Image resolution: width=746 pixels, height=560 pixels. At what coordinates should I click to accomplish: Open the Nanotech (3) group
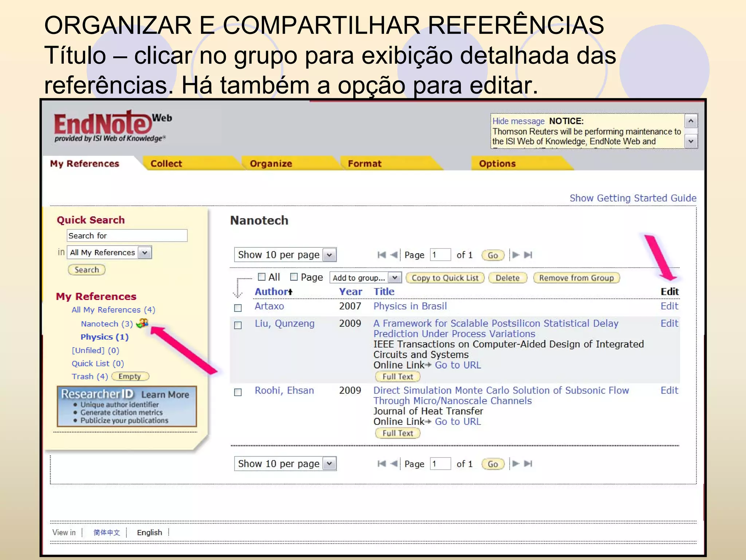click(x=107, y=324)
